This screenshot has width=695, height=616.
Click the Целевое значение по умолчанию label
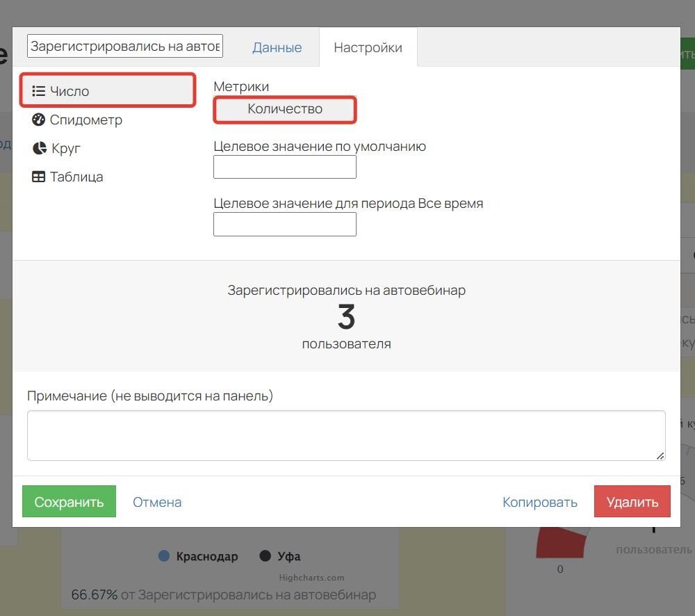320,146
